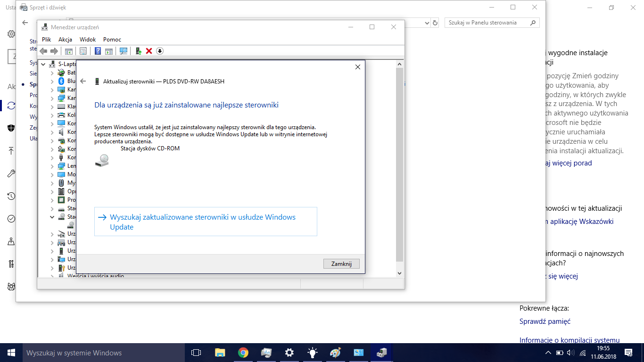644x362 pixels.
Task: Expand the processor category chevron
Action: coord(52,200)
